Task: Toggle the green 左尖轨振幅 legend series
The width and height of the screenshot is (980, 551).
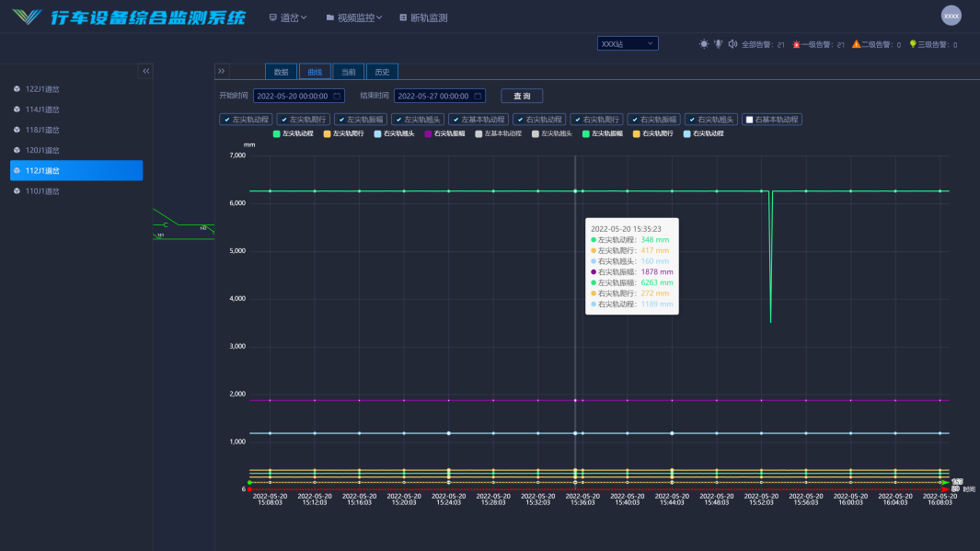Action: pyautogui.click(x=603, y=133)
